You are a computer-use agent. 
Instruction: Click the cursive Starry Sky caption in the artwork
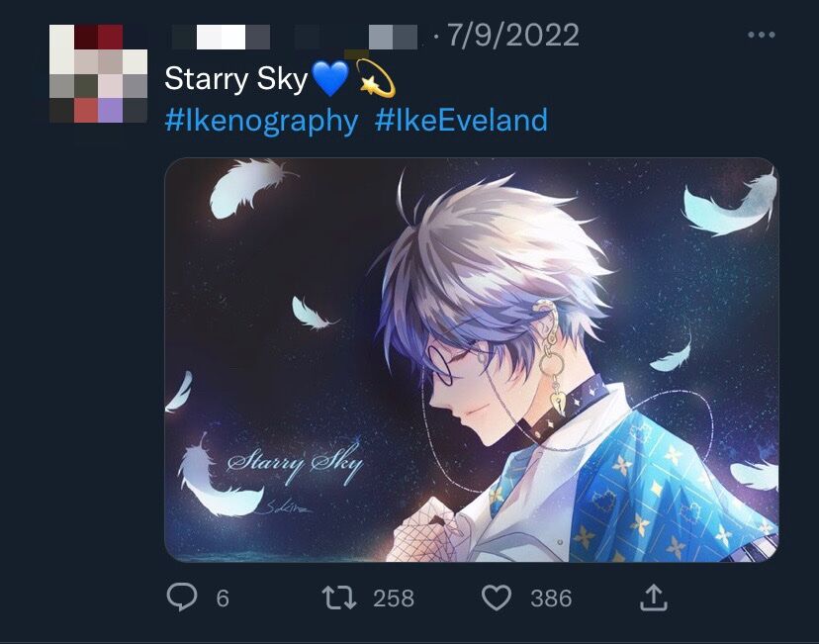[295, 463]
